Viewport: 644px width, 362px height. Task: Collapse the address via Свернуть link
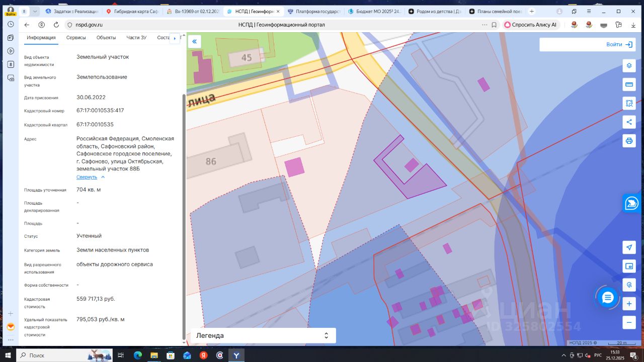[x=87, y=177]
